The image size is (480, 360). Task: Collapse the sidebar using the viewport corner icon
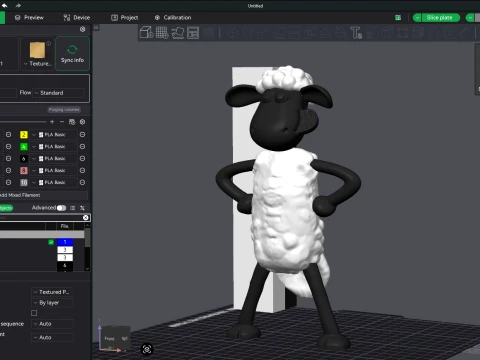click(x=96, y=28)
